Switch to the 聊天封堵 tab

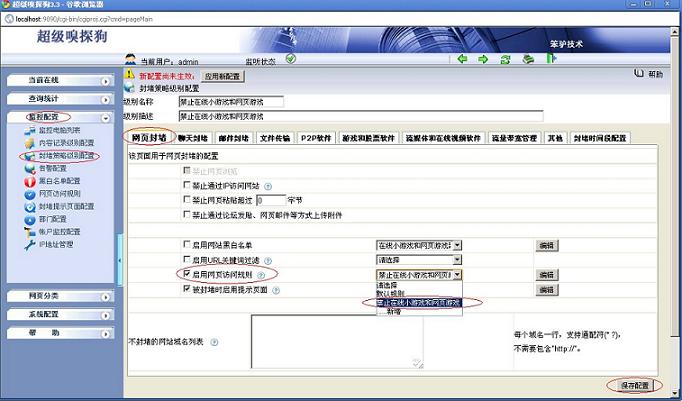[193, 138]
